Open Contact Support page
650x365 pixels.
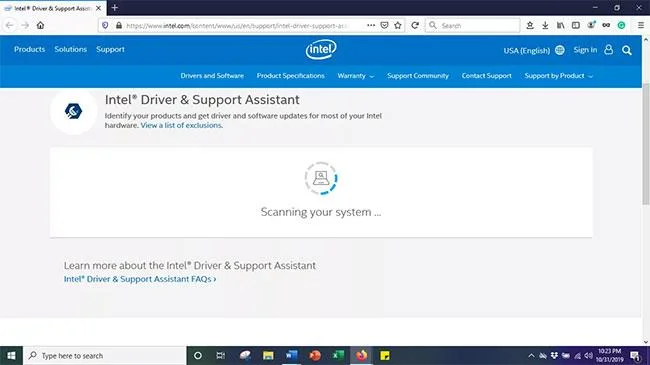point(487,76)
